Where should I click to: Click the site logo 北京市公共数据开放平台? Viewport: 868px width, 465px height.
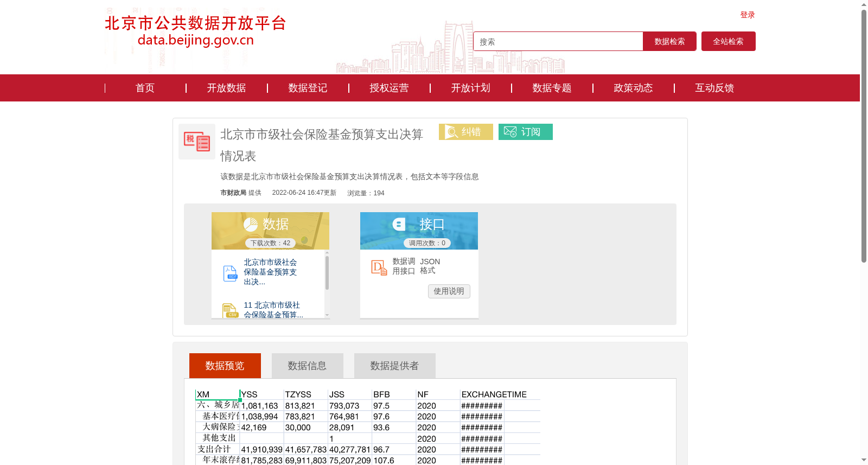(x=195, y=31)
